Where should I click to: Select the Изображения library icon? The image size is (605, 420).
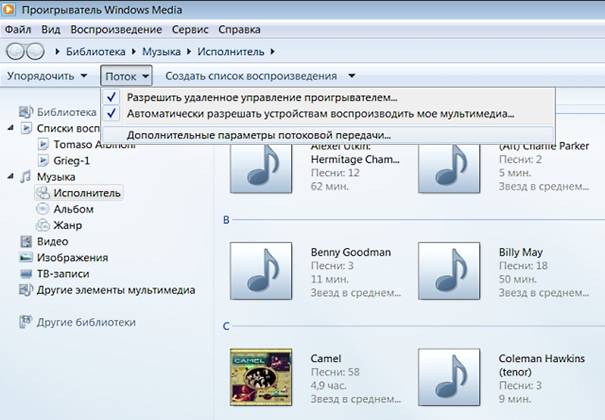(x=26, y=257)
